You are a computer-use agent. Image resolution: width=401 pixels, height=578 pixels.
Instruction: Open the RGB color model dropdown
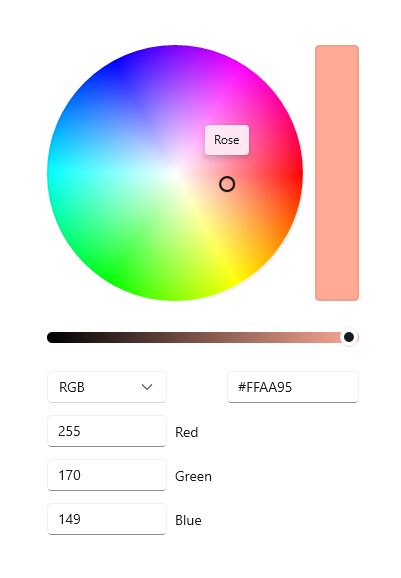pos(107,387)
